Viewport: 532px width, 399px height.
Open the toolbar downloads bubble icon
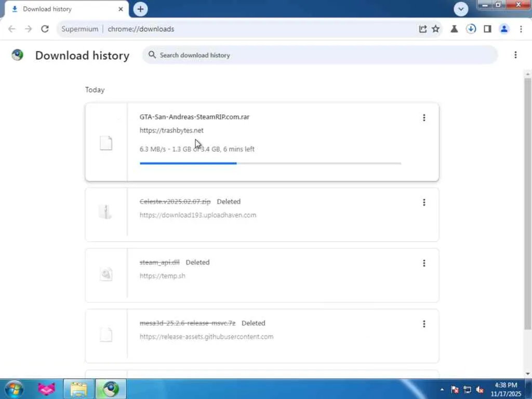pyautogui.click(x=471, y=29)
